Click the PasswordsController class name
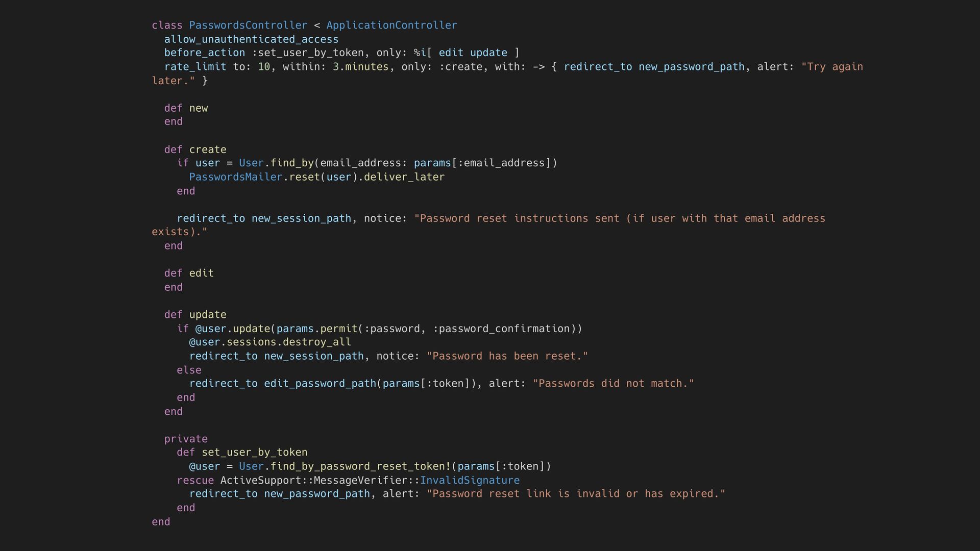This screenshot has width=980, height=551. point(248,26)
